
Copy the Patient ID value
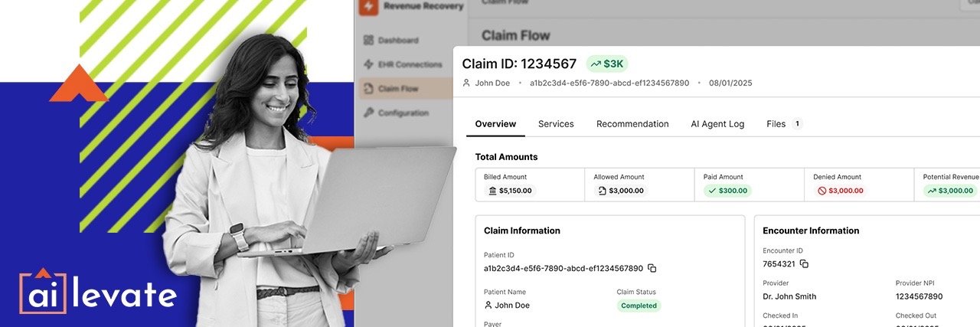[652, 268]
